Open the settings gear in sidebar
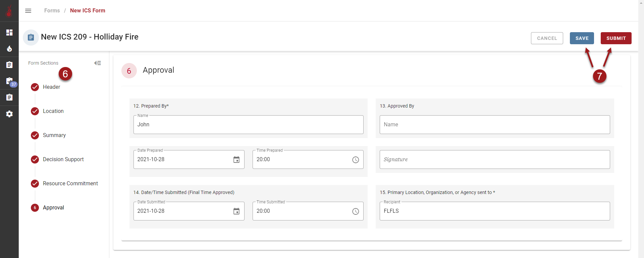The image size is (644, 258). point(9,114)
